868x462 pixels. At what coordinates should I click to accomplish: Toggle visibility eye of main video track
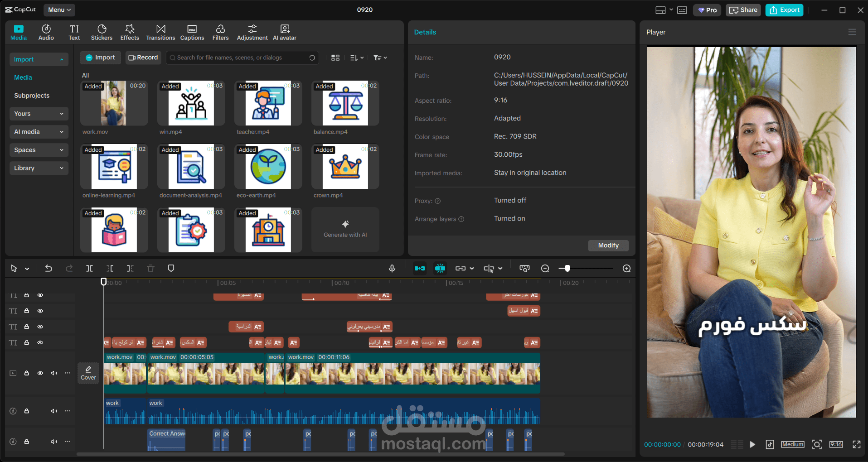40,373
